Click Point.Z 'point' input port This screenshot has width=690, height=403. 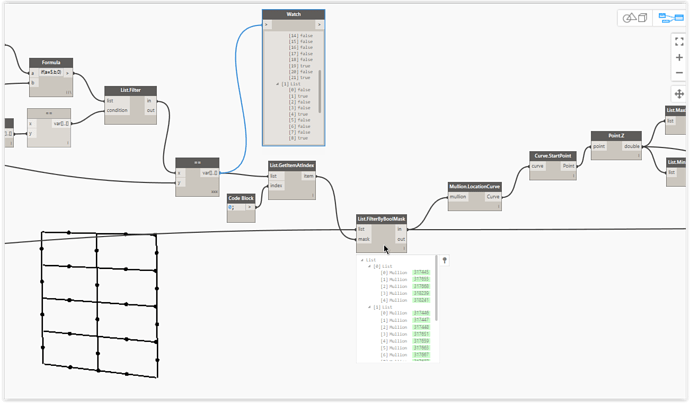pyautogui.click(x=599, y=146)
